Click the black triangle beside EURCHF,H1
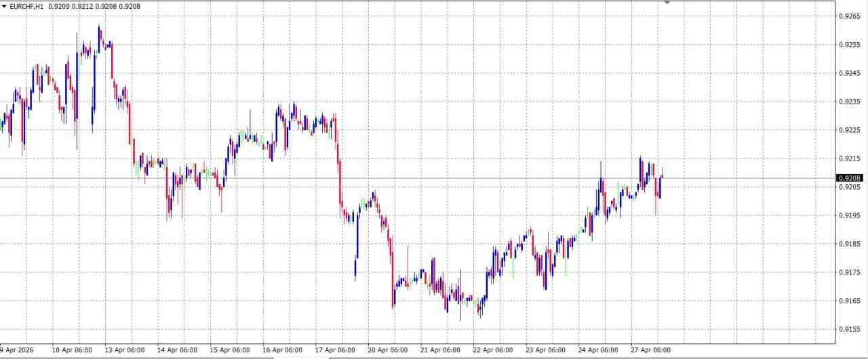 (x=4, y=6)
